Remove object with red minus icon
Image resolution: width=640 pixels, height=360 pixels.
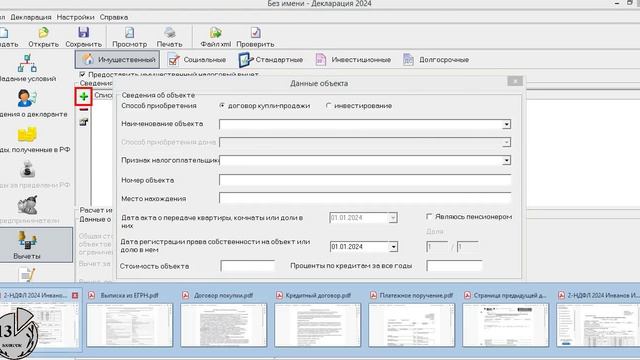point(84,109)
